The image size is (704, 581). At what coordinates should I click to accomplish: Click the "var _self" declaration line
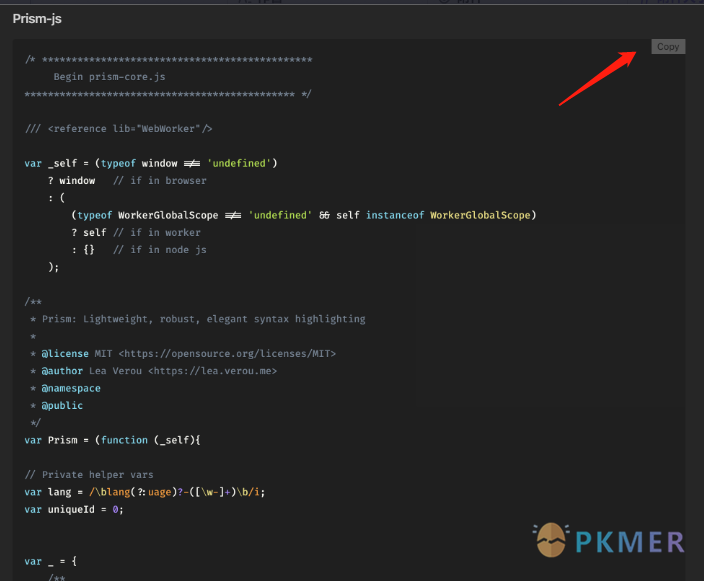151,163
